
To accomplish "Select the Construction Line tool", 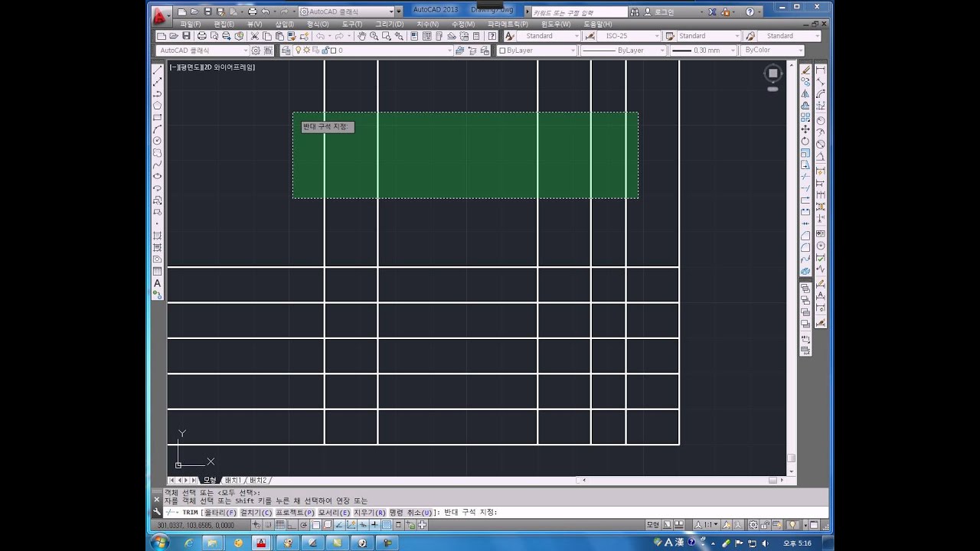I will [158, 82].
